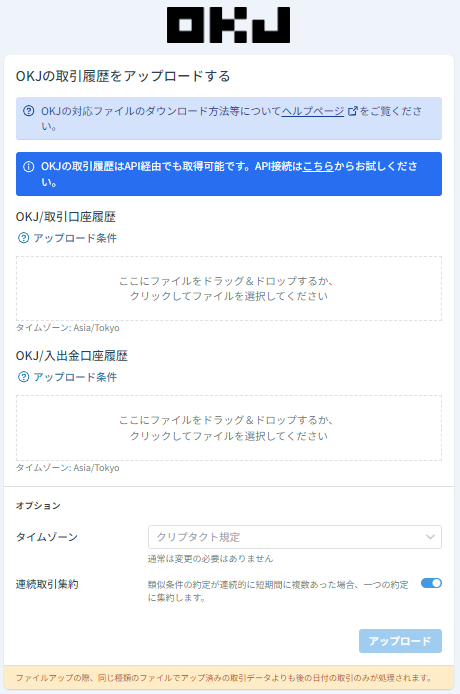Select file in 入出金口座履歴 drop area
The width and height of the screenshot is (460, 694).
coord(229,428)
